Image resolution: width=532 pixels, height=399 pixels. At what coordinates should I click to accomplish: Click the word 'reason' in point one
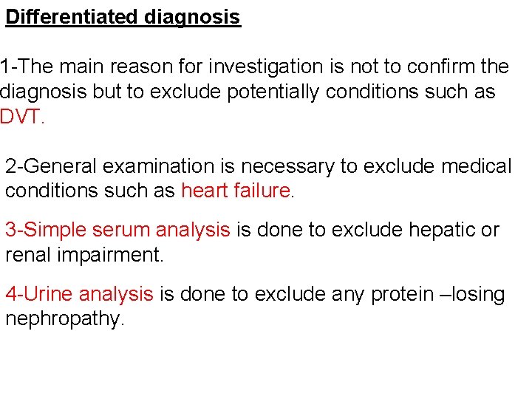click(x=141, y=66)
